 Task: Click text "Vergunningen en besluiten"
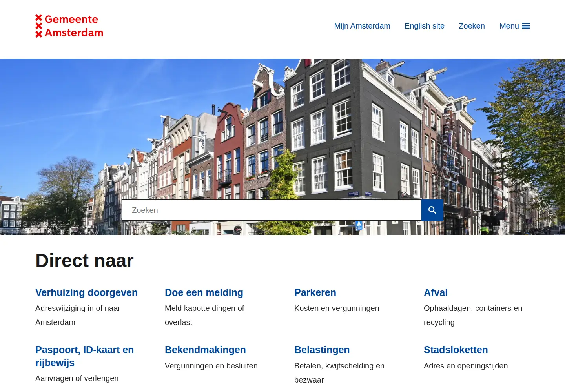(211, 366)
